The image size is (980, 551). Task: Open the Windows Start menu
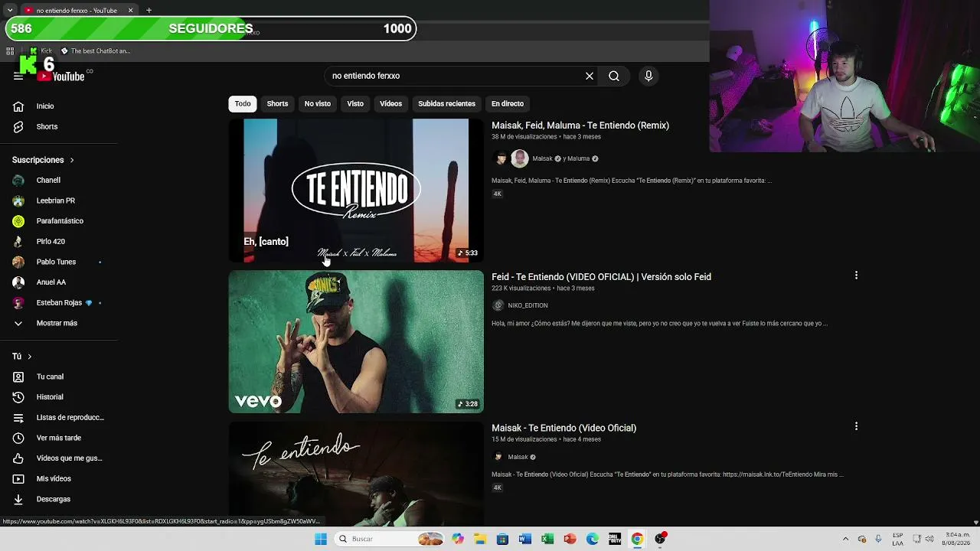coord(321,539)
